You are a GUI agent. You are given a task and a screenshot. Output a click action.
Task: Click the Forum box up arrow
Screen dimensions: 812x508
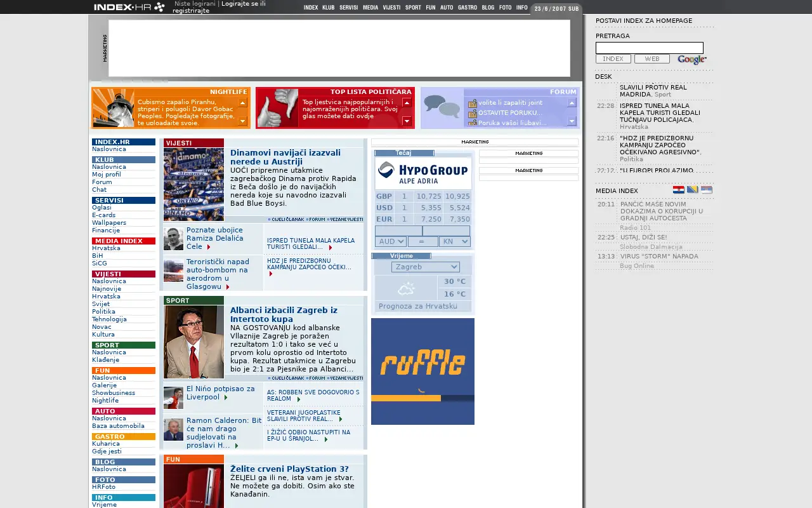coord(572,103)
